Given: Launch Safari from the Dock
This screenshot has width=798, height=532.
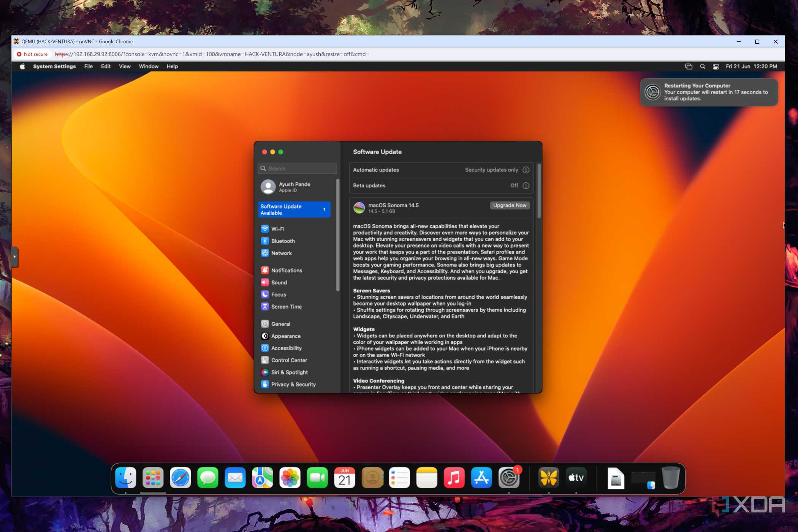Looking at the screenshot, I should (180, 478).
